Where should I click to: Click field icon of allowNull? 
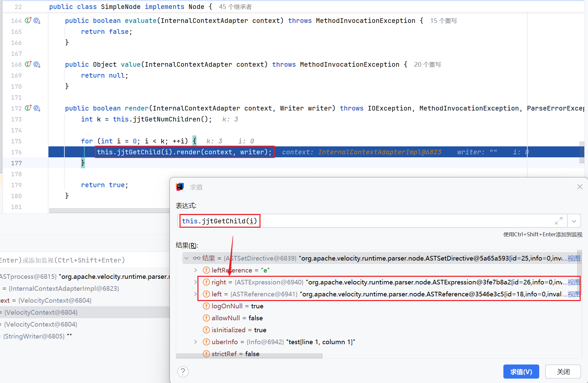(206, 318)
